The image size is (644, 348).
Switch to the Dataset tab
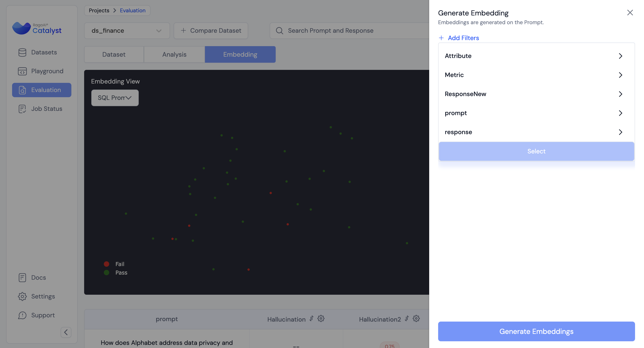114,54
